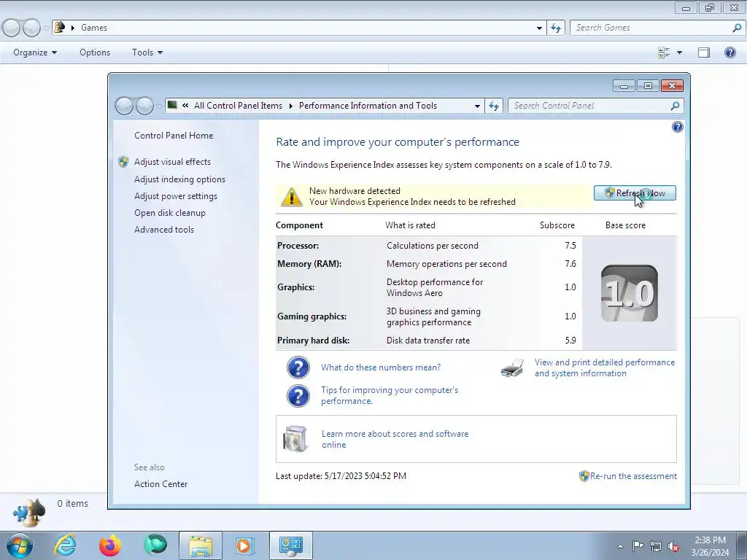Image resolution: width=747 pixels, height=560 pixels.
Task: Click Last update 5/17/2023 5:04:52 PM text
Action: coord(341,475)
